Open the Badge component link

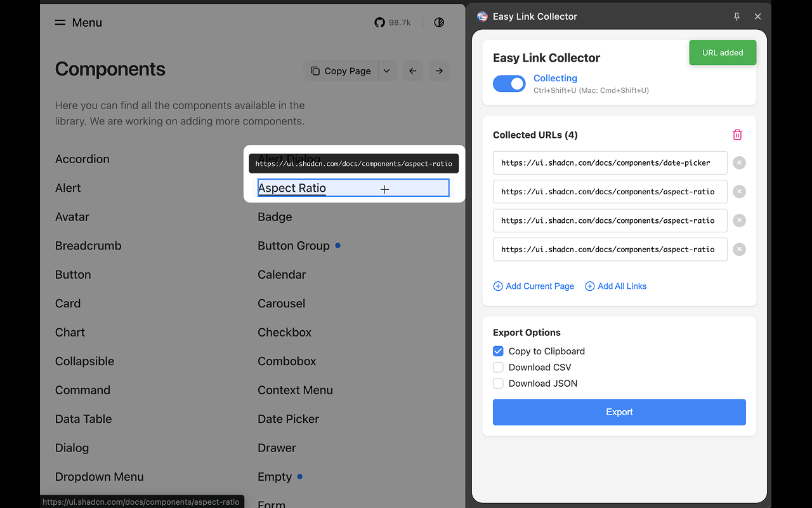tap(275, 217)
